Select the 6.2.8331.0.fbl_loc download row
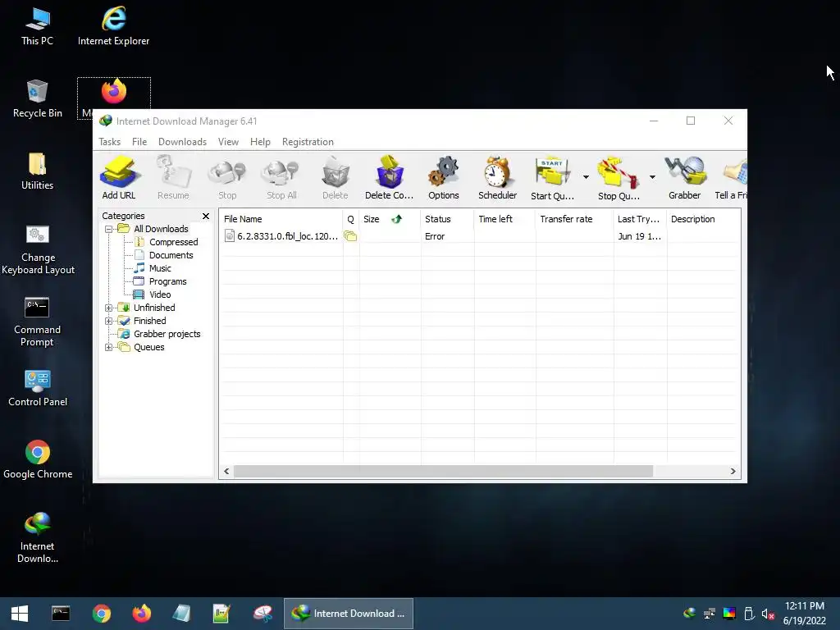Image resolution: width=840 pixels, height=630 pixels. (x=479, y=236)
